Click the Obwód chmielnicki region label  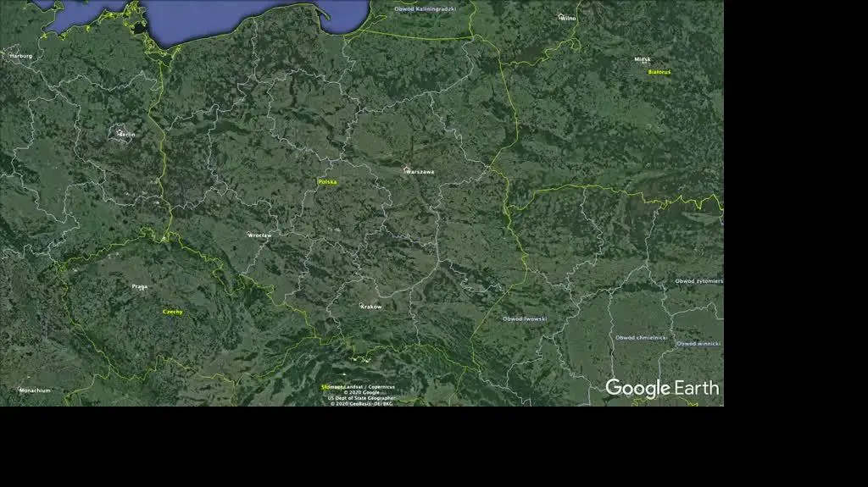tap(642, 338)
